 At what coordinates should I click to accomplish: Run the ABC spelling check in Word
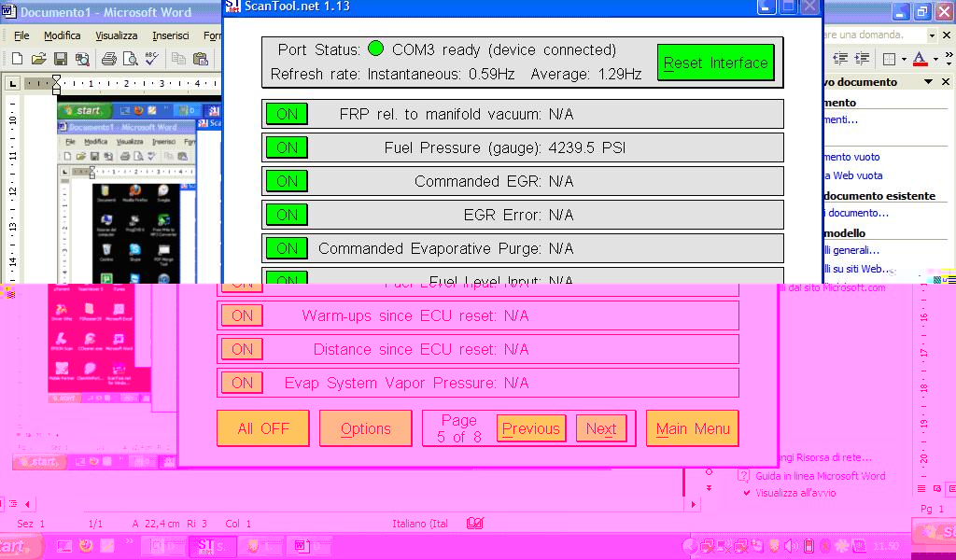151,59
